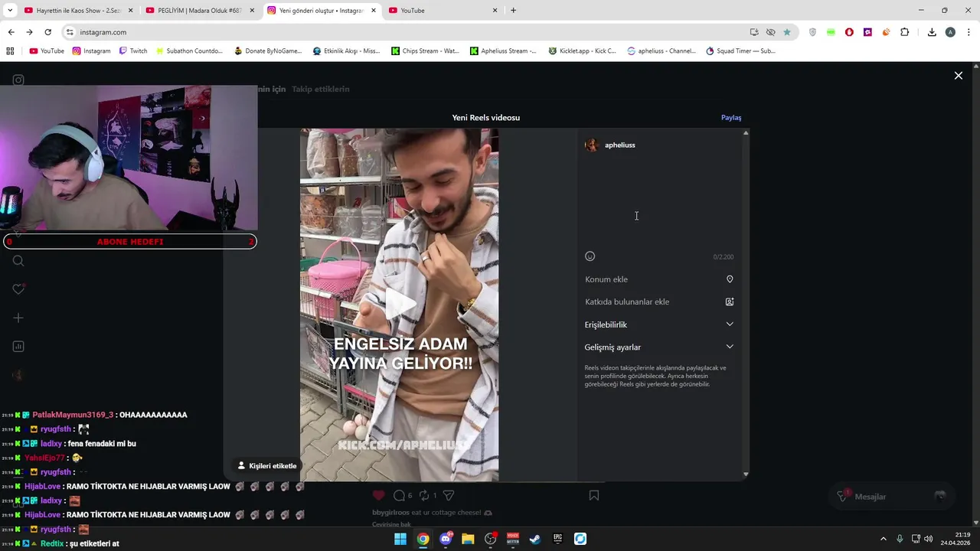Click the Instagram search magnifier sidebar icon
This screenshot has width=980, height=551.
[x=18, y=261]
